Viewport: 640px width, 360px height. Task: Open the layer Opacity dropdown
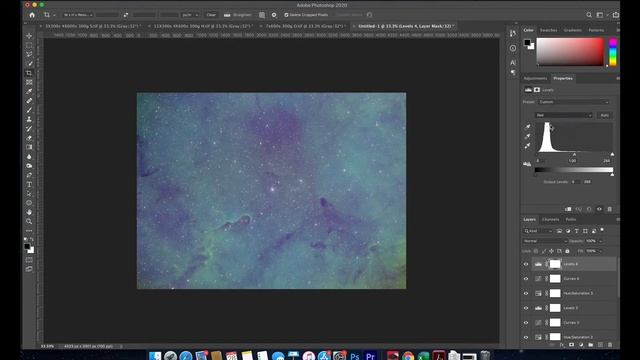[x=600, y=241]
